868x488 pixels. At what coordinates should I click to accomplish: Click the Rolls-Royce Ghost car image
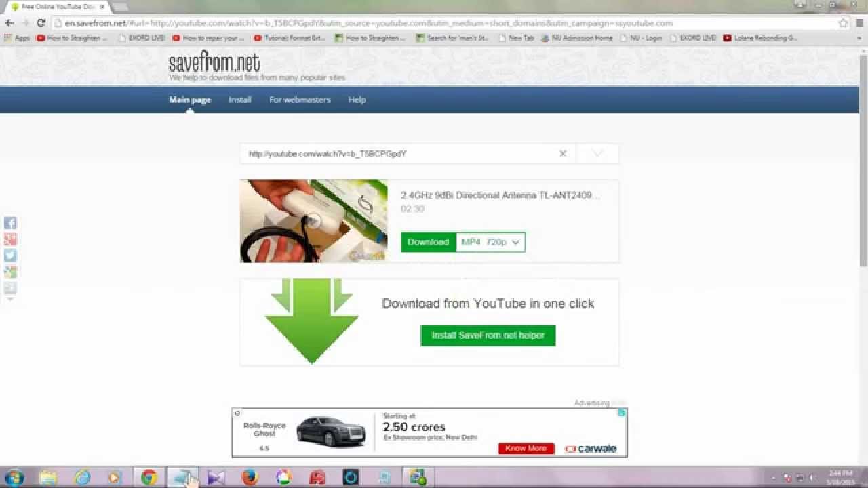pos(331,431)
